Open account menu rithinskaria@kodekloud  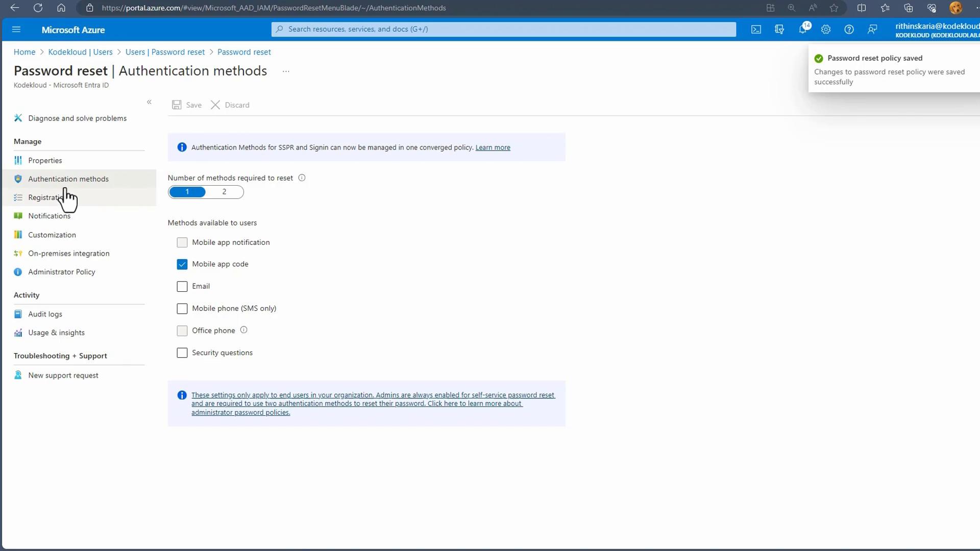pyautogui.click(x=937, y=30)
